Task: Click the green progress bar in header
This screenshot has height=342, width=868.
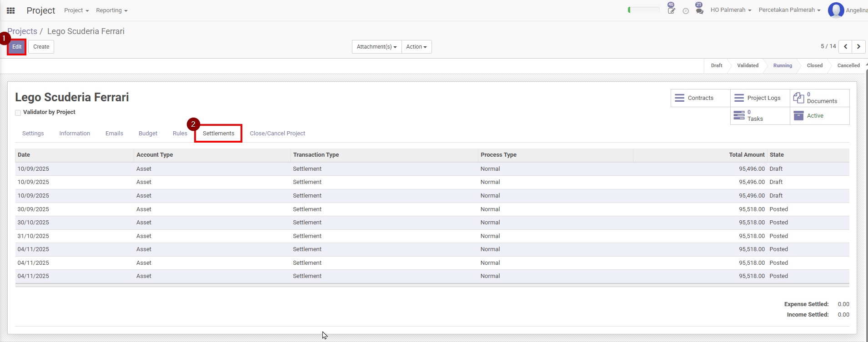Action: tap(643, 10)
